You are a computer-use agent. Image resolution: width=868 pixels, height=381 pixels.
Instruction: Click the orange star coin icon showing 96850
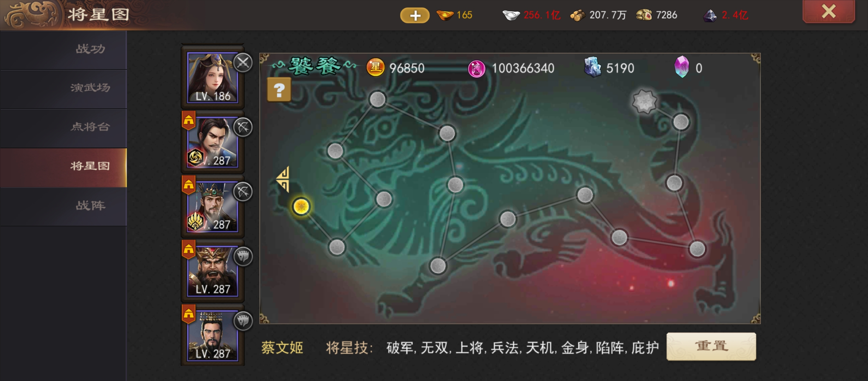(x=375, y=67)
